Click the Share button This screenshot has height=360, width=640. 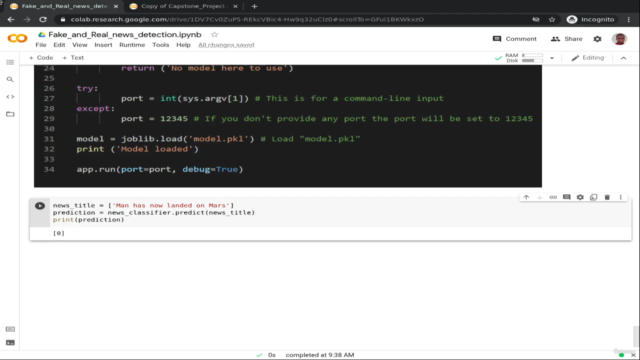[x=567, y=39]
